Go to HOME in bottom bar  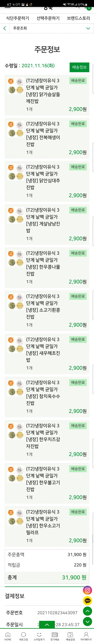(x=8, y=636)
